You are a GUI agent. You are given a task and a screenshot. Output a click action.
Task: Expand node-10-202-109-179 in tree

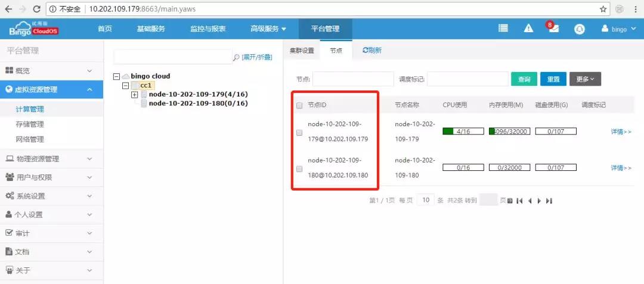[x=134, y=95]
